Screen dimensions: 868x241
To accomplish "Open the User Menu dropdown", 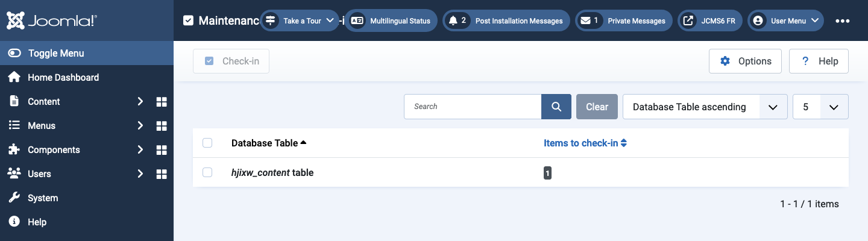I will point(786,20).
